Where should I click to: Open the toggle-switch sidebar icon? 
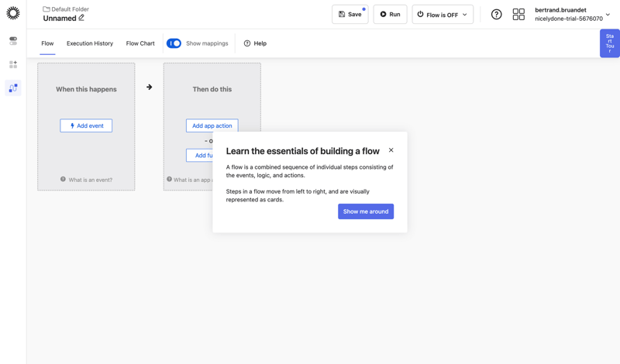click(13, 41)
